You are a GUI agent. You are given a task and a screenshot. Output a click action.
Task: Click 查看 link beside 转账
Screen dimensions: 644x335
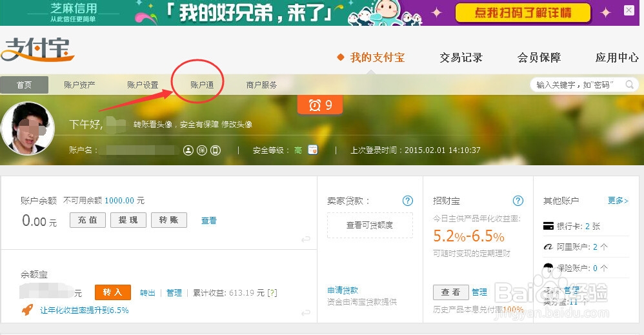click(208, 221)
